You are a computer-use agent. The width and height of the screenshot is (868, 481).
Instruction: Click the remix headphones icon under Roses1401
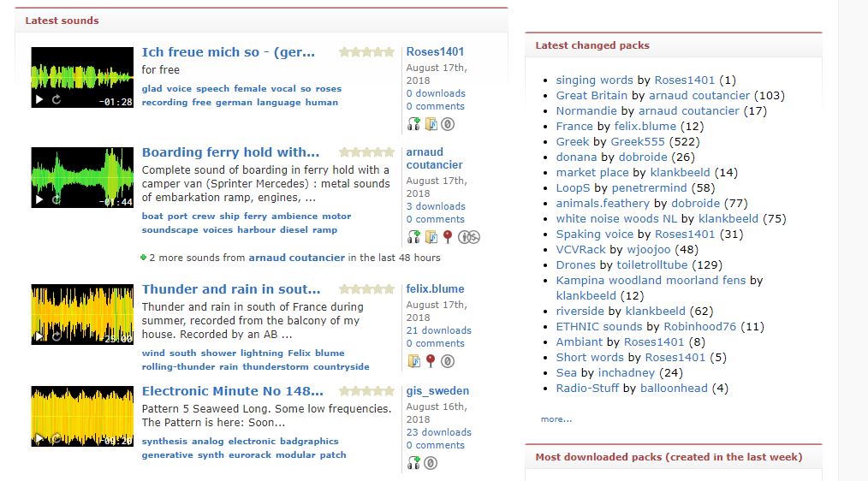pos(414,124)
